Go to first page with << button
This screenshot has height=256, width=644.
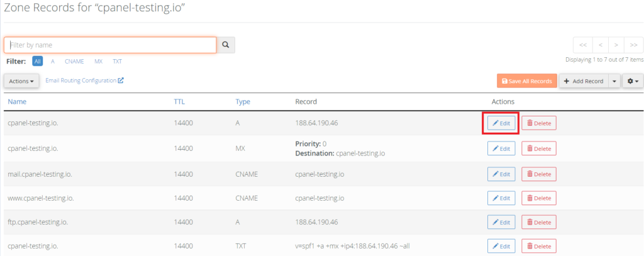tap(583, 45)
